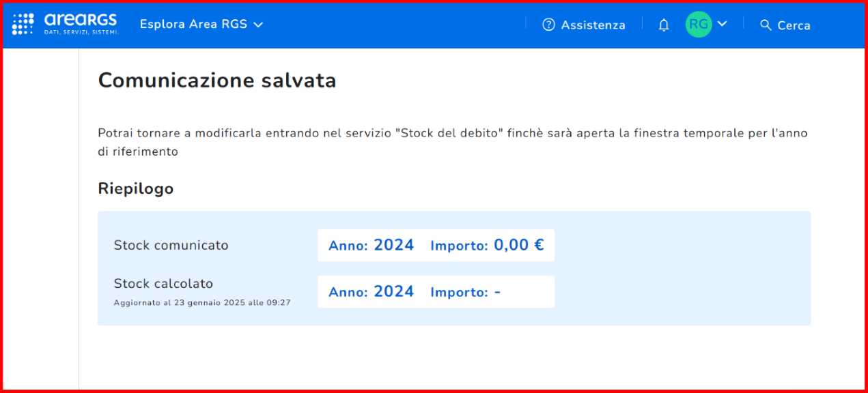Image resolution: width=868 pixels, height=393 pixels.
Task: Expand the chevron beside Esplora Area RGS
Action: pyautogui.click(x=258, y=25)
